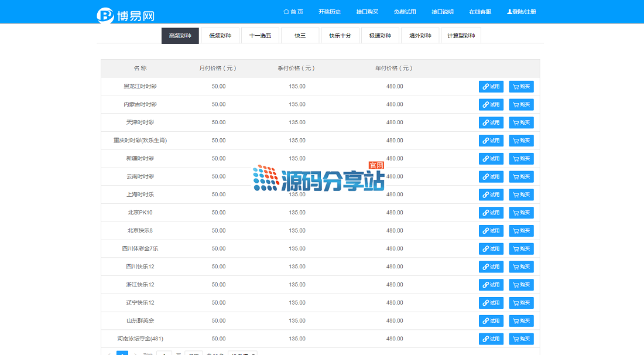Select the 十一选五 tab
Viewport: 644px width, 355px height.
(260, 36)
